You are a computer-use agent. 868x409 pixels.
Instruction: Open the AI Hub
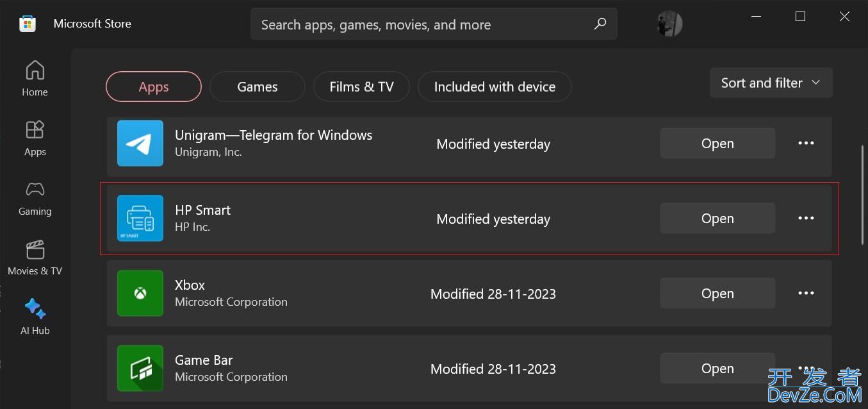click(x=35, y=317)
